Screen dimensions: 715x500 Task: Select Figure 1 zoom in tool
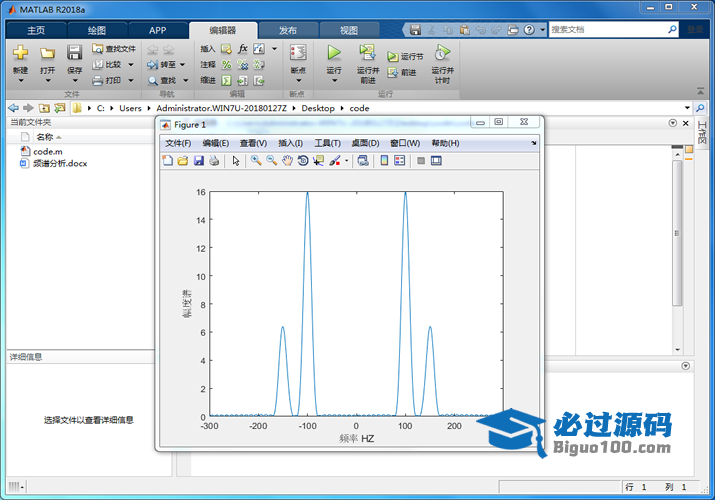[256, 160]
